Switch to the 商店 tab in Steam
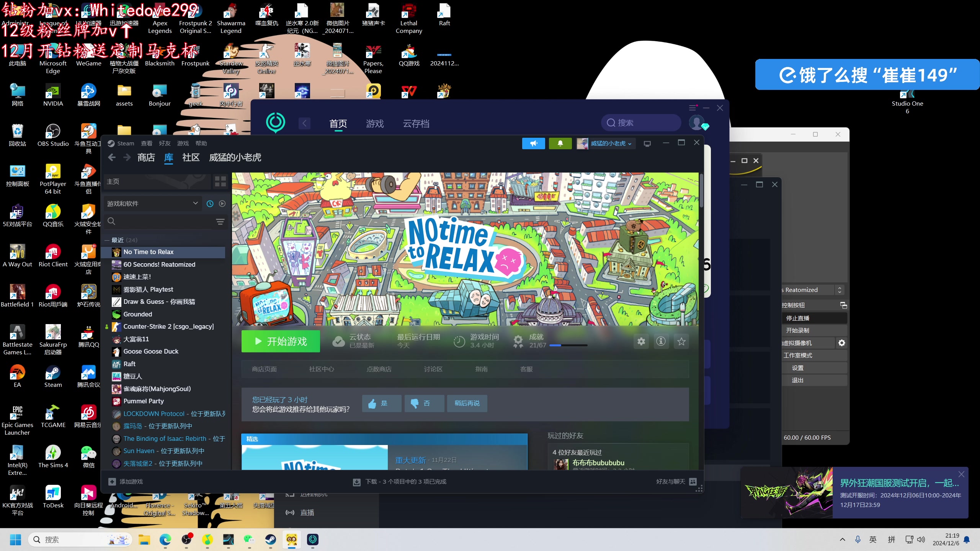The image size is (980, 551). pos(146,157)
